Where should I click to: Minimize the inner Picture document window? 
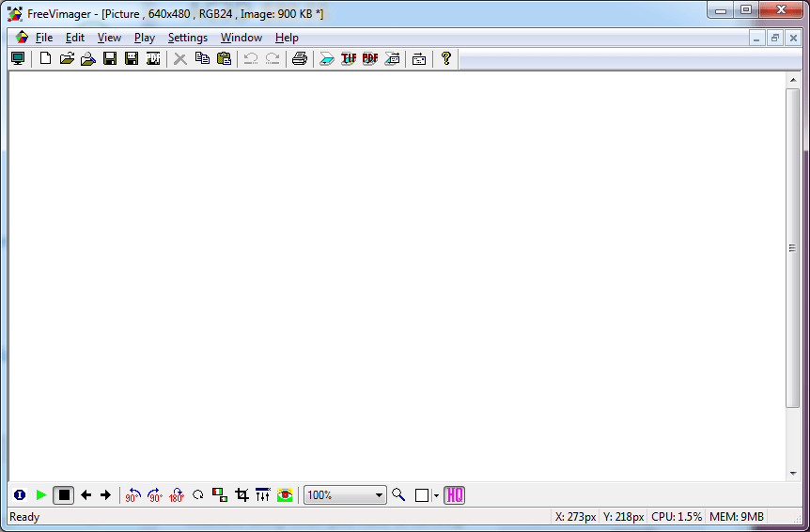756,39
